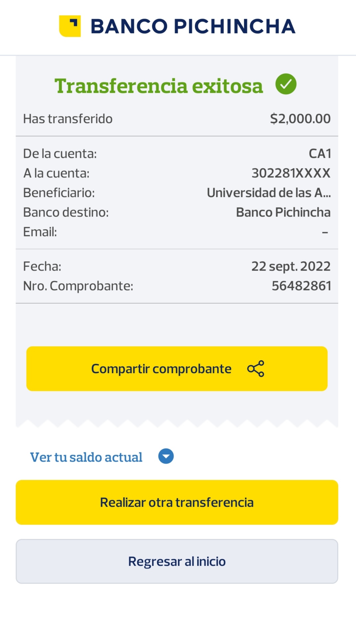Viewport: 356px width, 644px height.
Task: Tap the Has transferido label
Action: [x=68, y=119]
